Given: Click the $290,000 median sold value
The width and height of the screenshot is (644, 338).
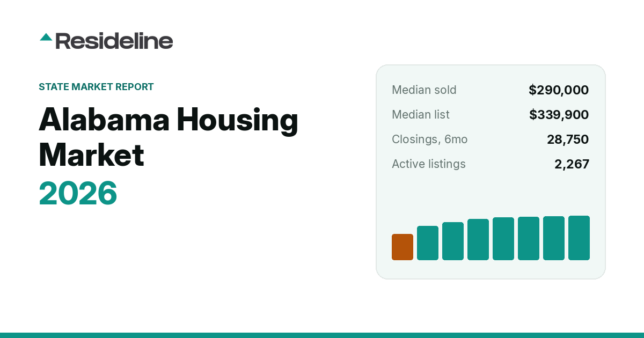Looking at the screenshot, I should [x=559, y=90].
